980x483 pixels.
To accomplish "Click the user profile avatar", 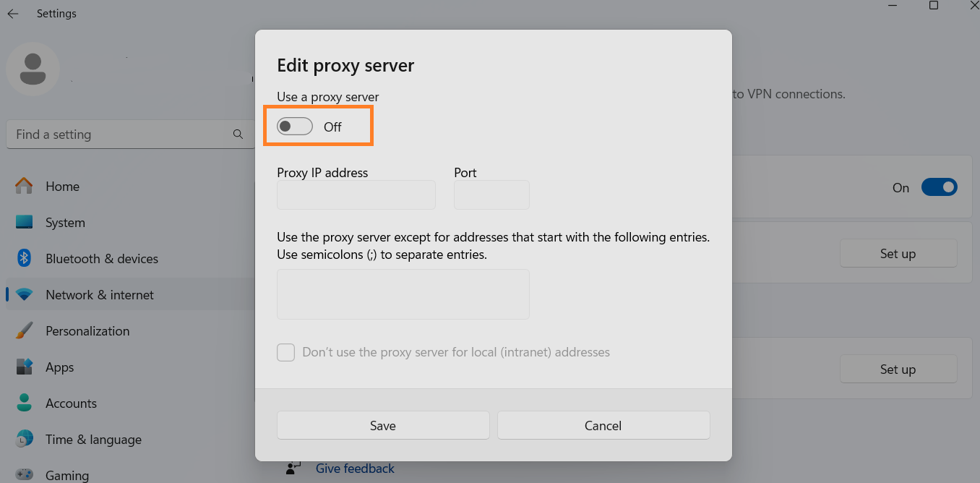I will click(x=33, y=69).
